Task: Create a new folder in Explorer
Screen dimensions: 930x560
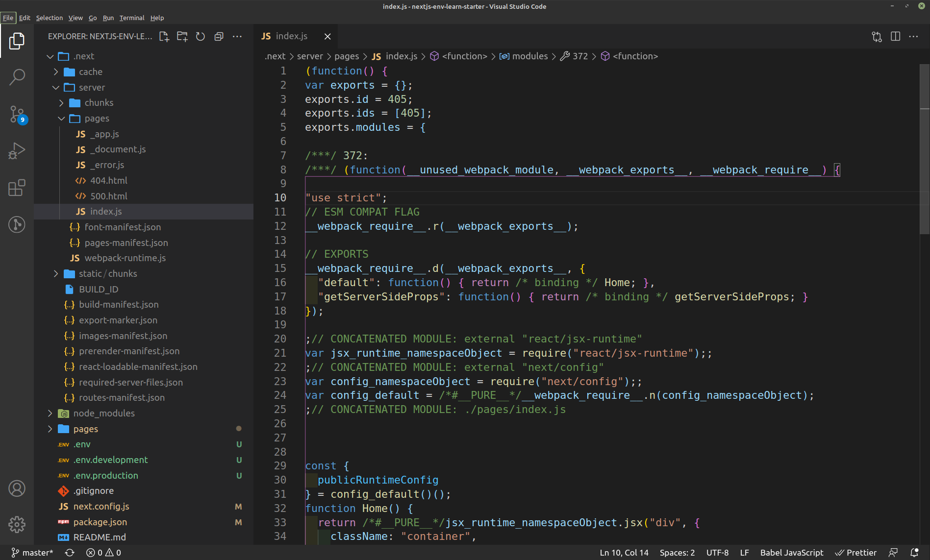Action: (182, 37)
